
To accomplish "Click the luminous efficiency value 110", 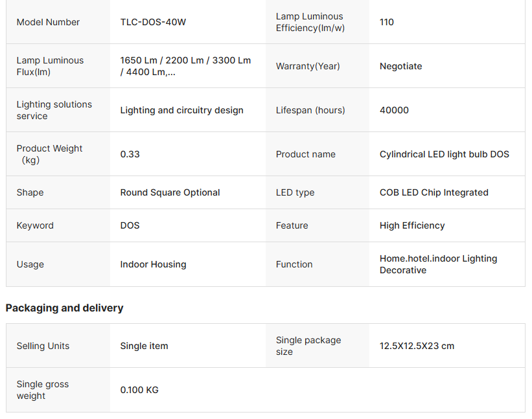I will coord(386,22).
